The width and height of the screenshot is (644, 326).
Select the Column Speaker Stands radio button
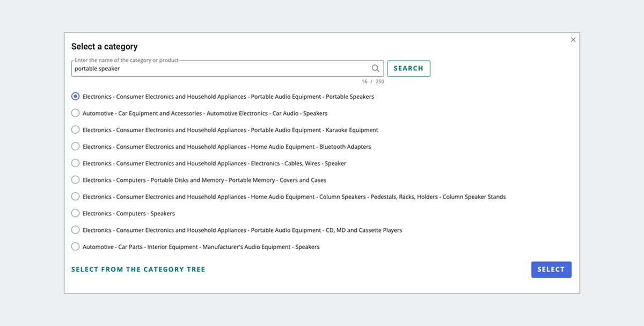(76, 197)
